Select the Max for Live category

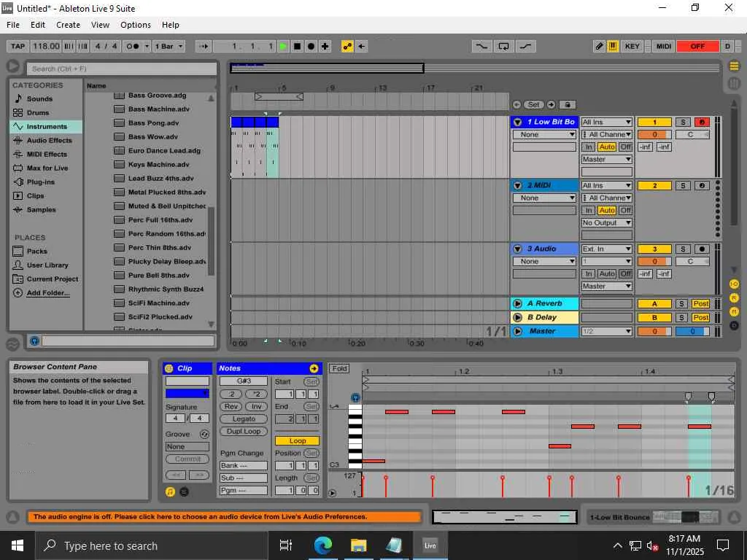[46, 168]
